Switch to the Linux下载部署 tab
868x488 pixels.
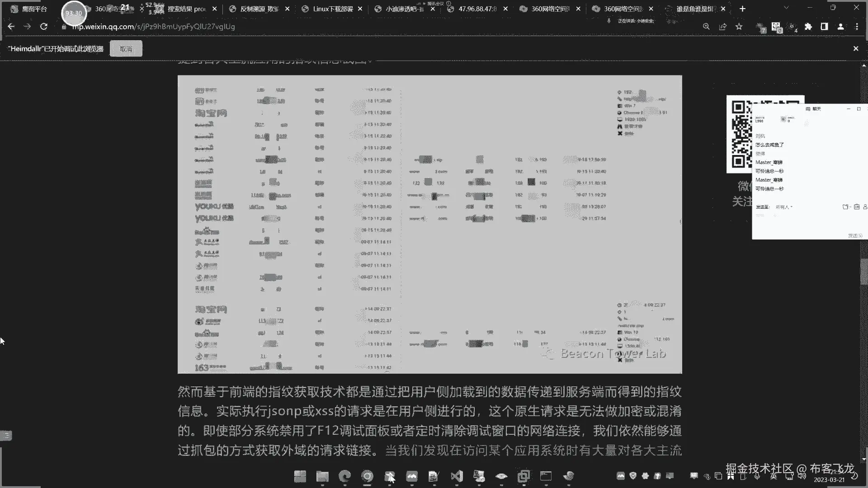333,9
